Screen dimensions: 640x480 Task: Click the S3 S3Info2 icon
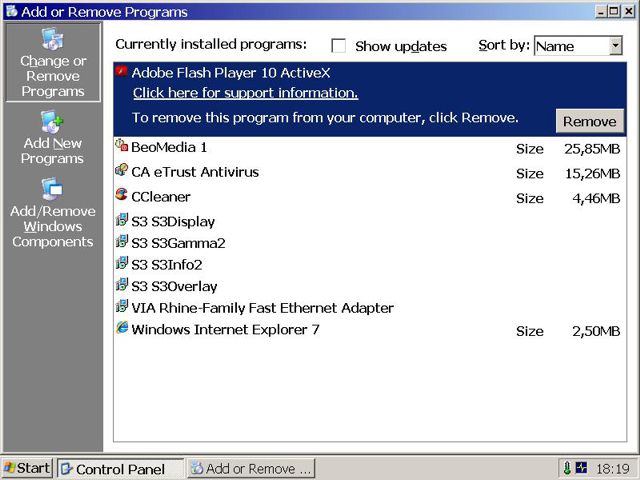pos(121,263)
